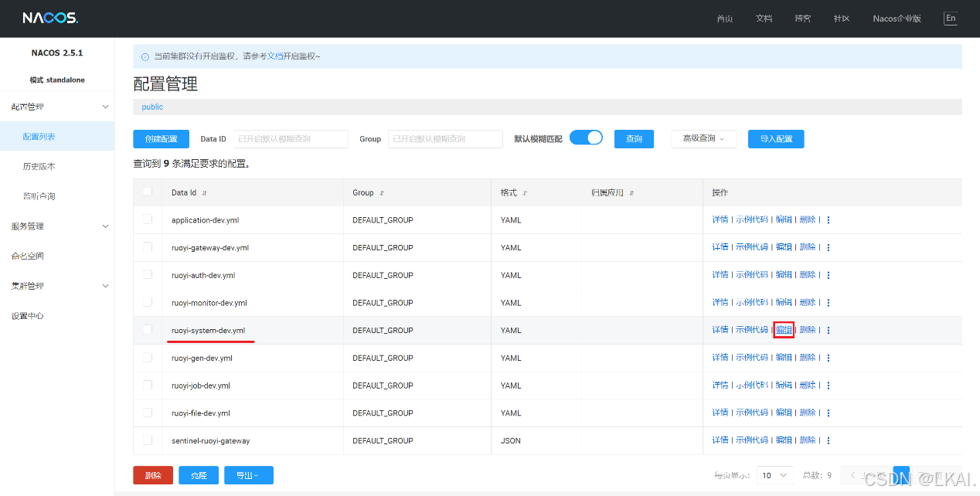Screen dimensions: 980x496
Task: Select DEFAULT_GROUP cell for ruoyi-job-dev.yml
Action: tap(383, 386)
